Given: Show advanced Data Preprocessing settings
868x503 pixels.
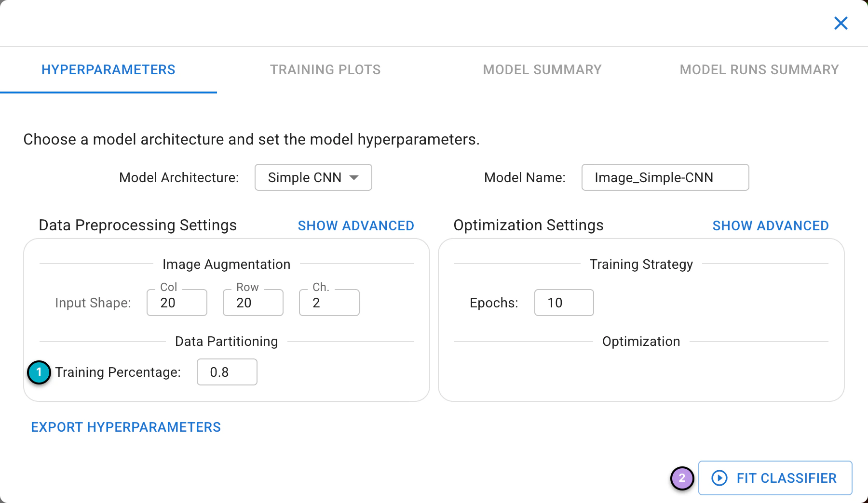Looking at the screenshot, I should coord(356,225).
